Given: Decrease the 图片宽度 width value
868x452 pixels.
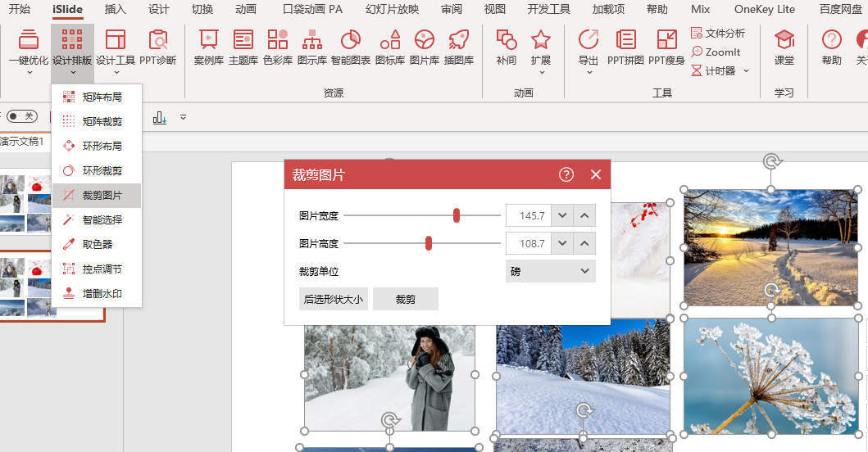Looking at the screenshot, I should point(562,216).
